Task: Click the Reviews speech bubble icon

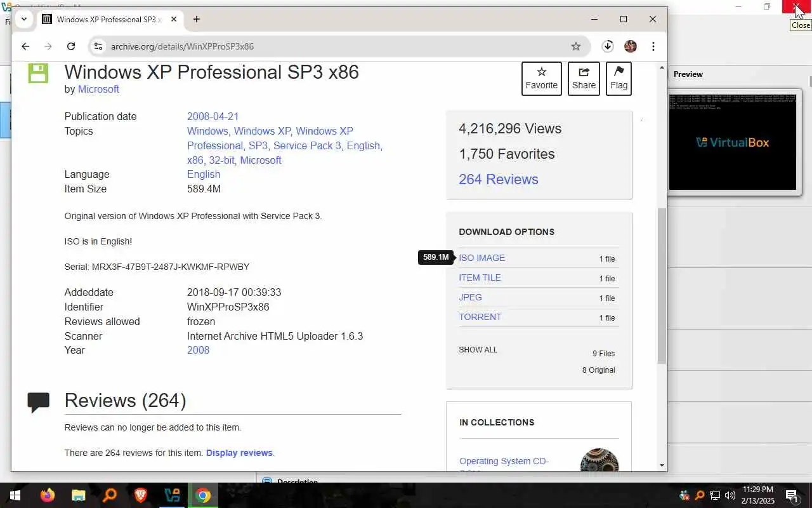Action: (x=39, y=403)
